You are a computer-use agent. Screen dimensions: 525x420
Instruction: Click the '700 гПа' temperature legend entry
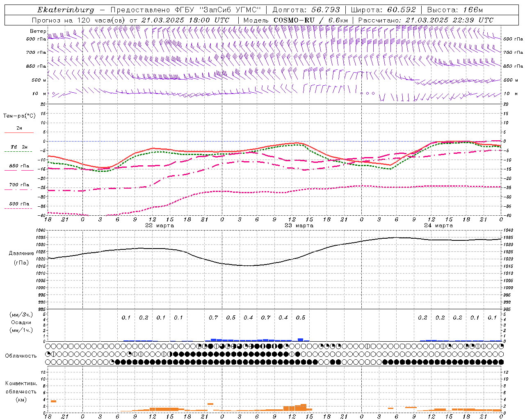[19, 185]
